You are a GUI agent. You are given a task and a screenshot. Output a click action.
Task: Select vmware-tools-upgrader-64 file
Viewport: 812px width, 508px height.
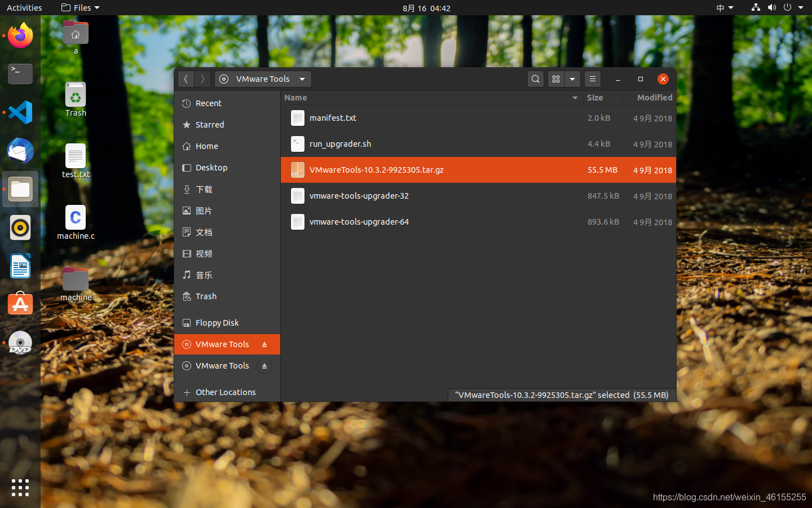point(478,222)
